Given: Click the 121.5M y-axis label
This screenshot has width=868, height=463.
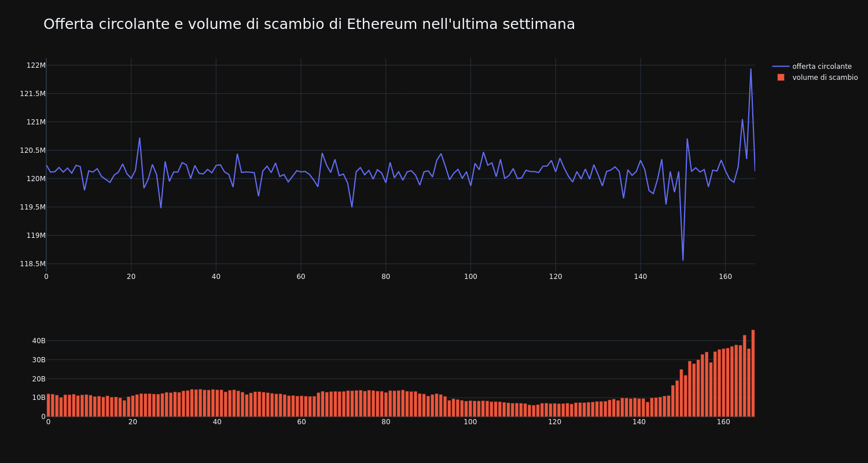Looking at the screenshot, I should (x=32, y=94).
